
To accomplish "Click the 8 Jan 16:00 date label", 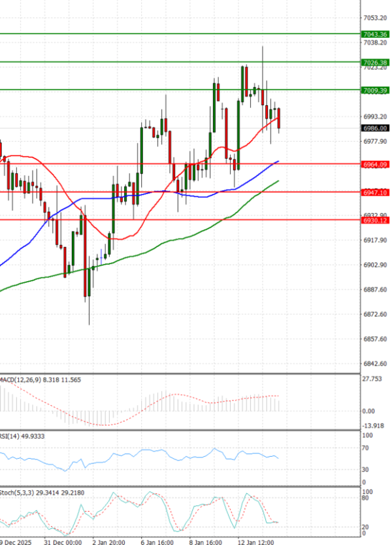I will point(205,542).
